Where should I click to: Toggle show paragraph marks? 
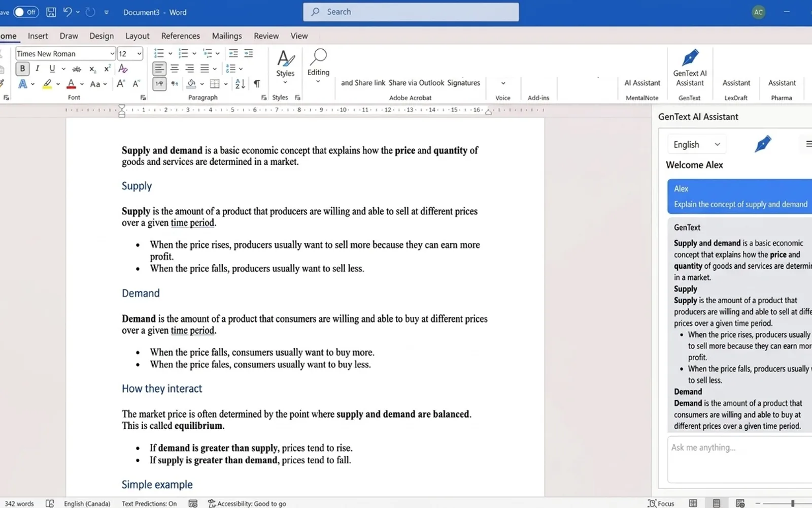[x=257, y=84]
